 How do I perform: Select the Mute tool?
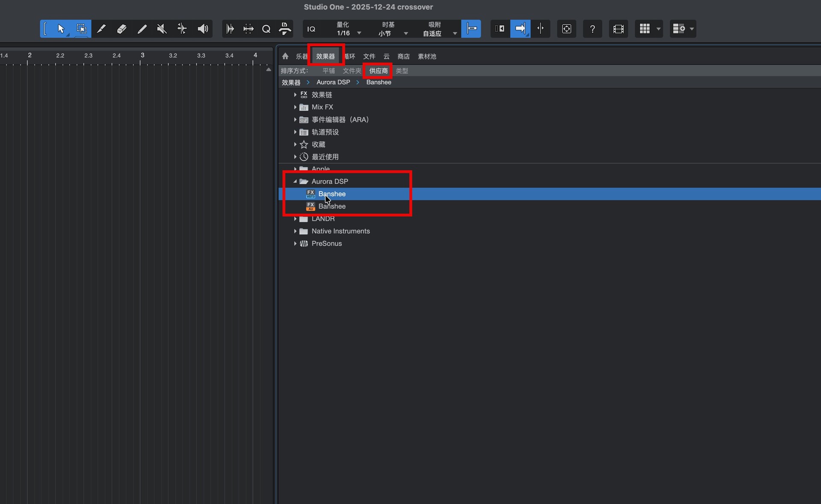162,29
